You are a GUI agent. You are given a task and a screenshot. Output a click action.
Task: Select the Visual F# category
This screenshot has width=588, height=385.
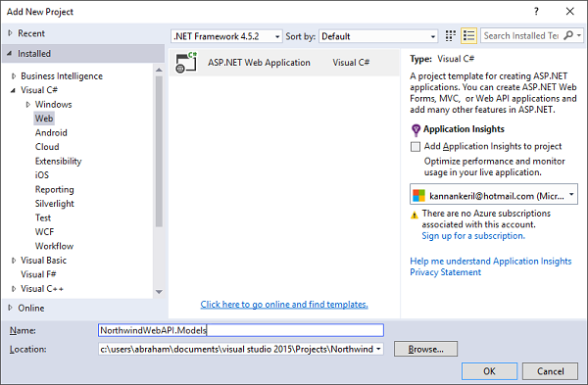coord(38,274)
